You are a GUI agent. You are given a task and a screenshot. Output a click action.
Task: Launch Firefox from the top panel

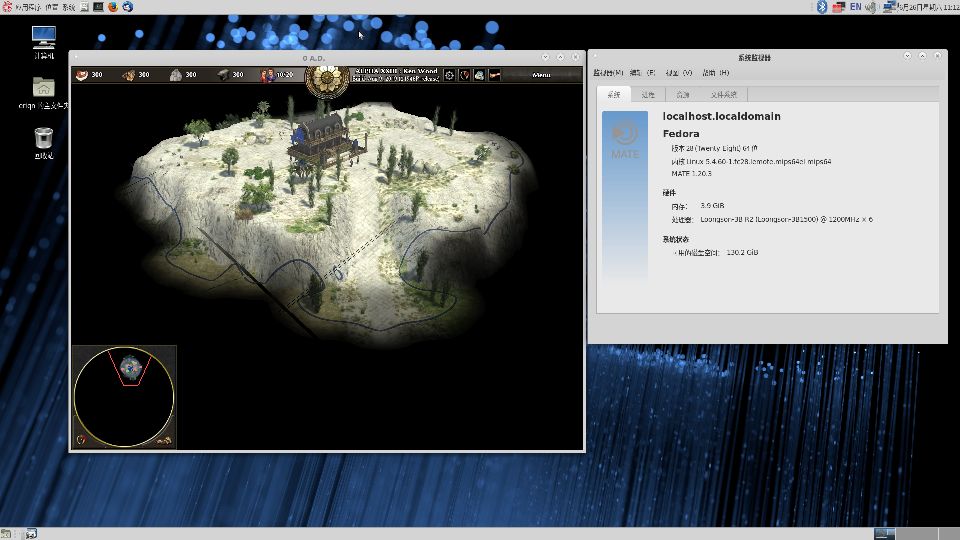113,7
